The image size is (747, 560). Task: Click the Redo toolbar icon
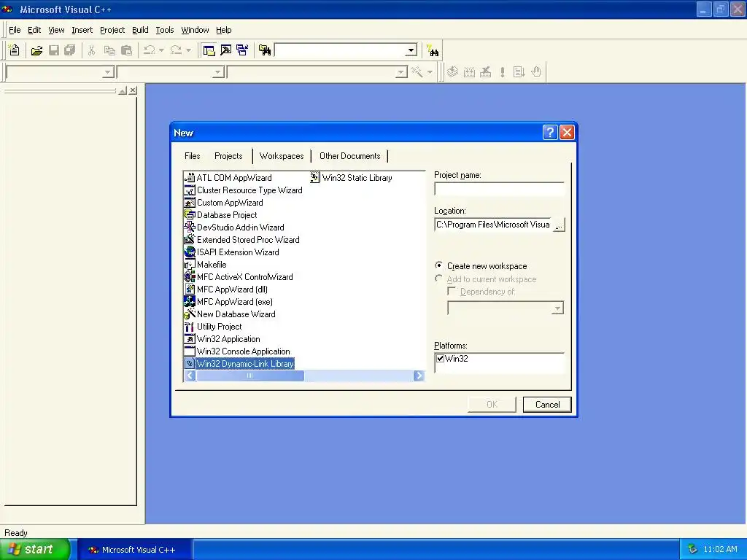pos(177,50)
